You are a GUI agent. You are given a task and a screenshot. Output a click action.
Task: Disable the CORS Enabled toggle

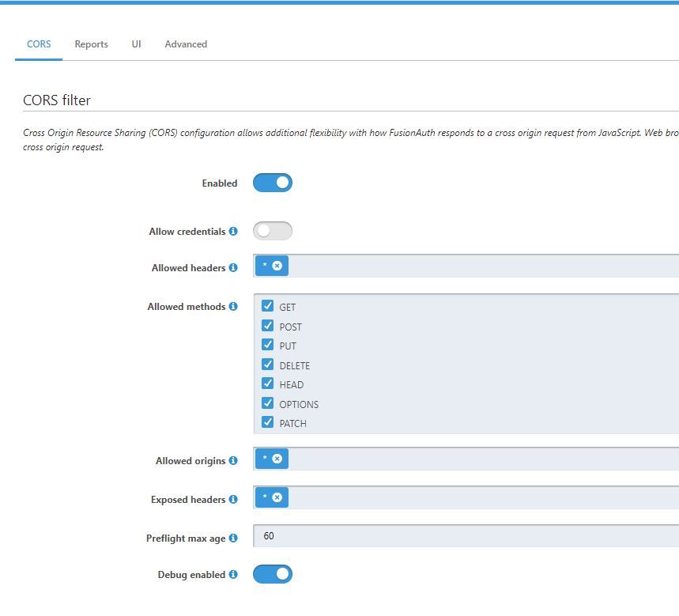click(273, 183)
